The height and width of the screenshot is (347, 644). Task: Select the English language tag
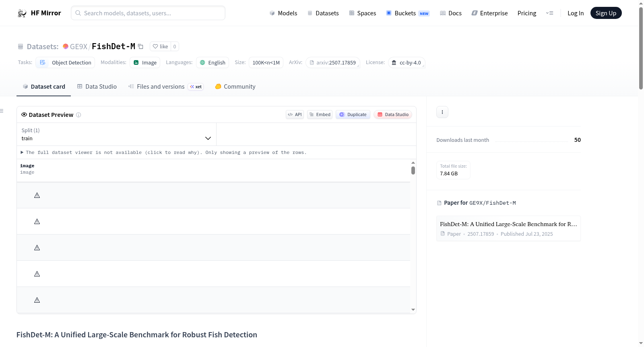[213, 62]
